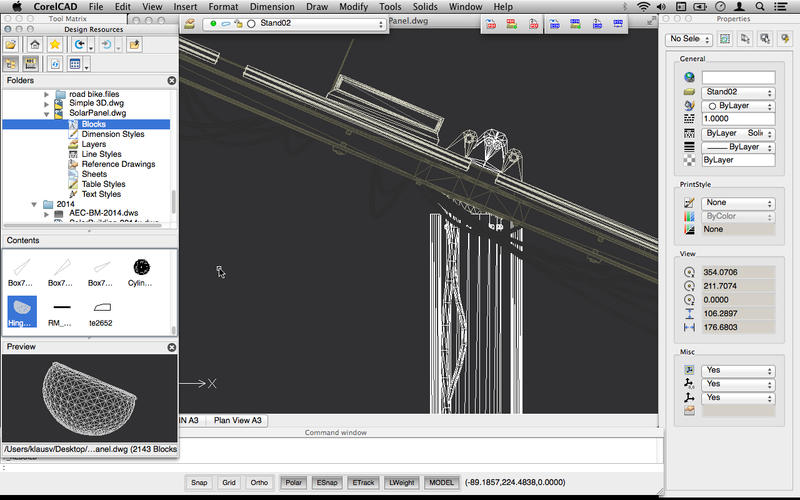The height and width of the screenshot is (500, 800).
Task: Click the Home icon in Design Resources
Action: point(35,44)
